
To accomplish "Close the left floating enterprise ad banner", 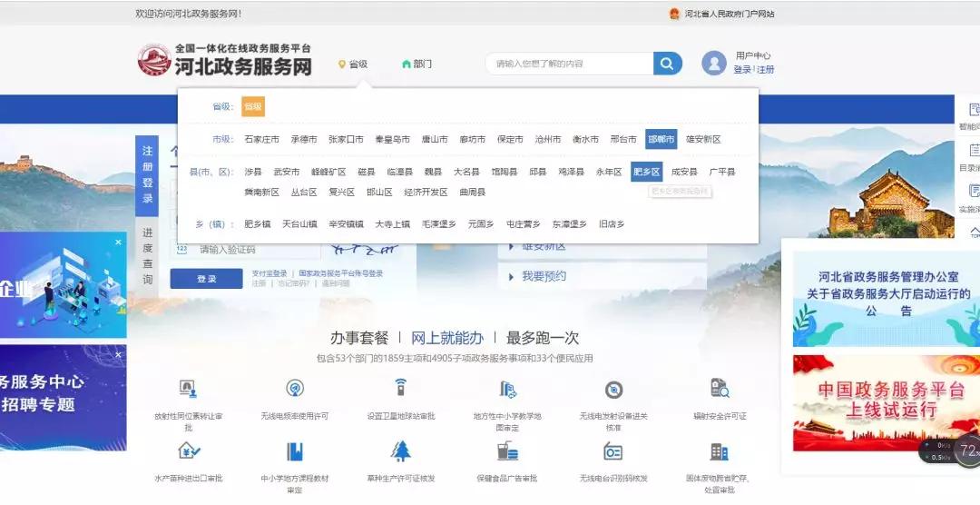I will (119, 243).
